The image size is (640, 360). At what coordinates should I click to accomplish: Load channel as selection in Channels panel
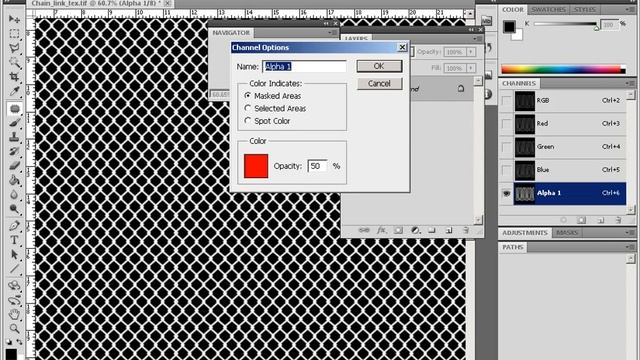tap(563, 220)
